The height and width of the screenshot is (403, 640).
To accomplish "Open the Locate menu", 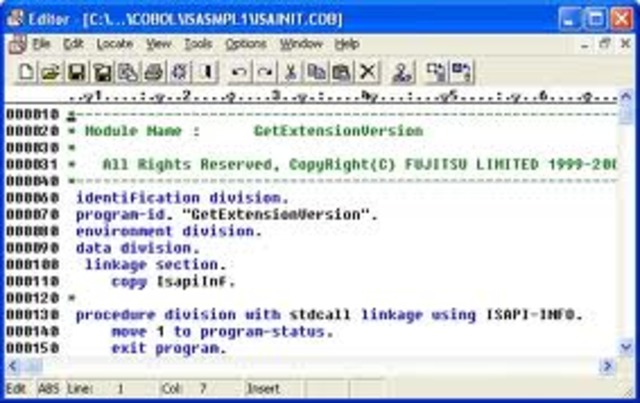I will click(x=115, y=44).
